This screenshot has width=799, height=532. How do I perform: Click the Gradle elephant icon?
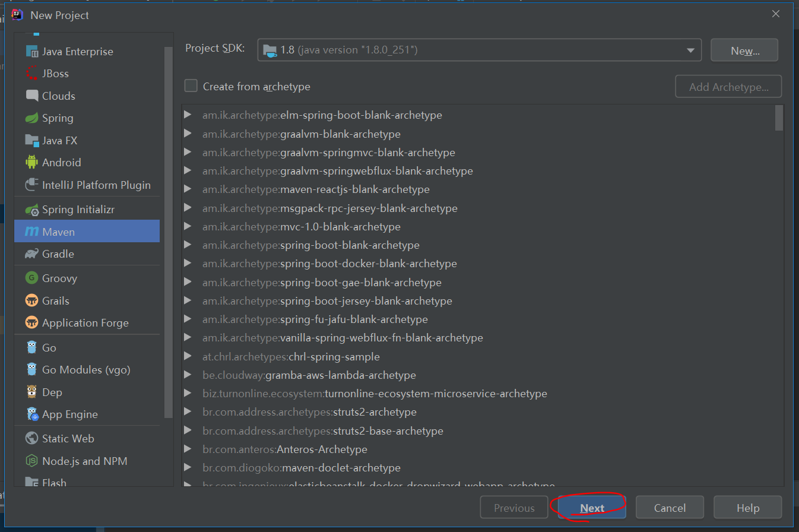(32, 254)
